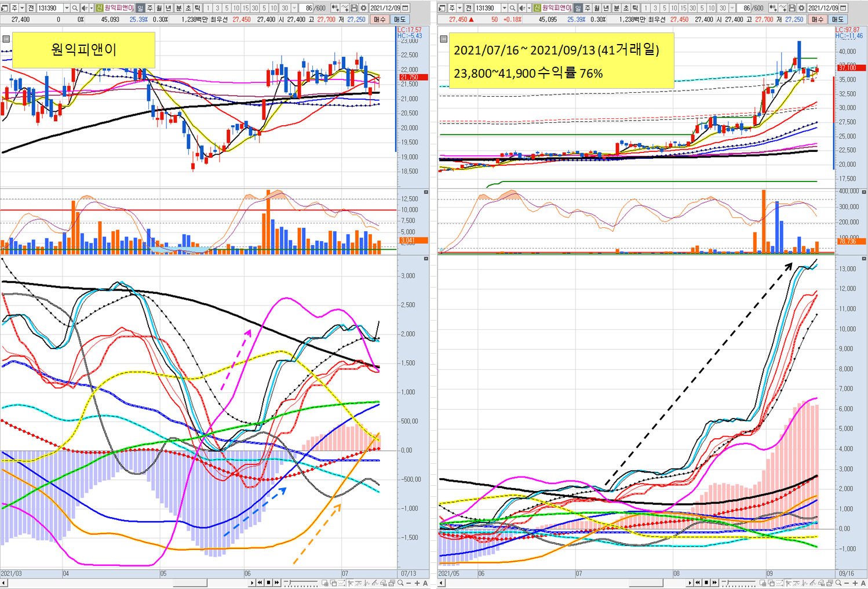This screenshot has height=589, width=868.
Task: Expand stock code history dropdown in right chart
Action: tap(504, 8)
